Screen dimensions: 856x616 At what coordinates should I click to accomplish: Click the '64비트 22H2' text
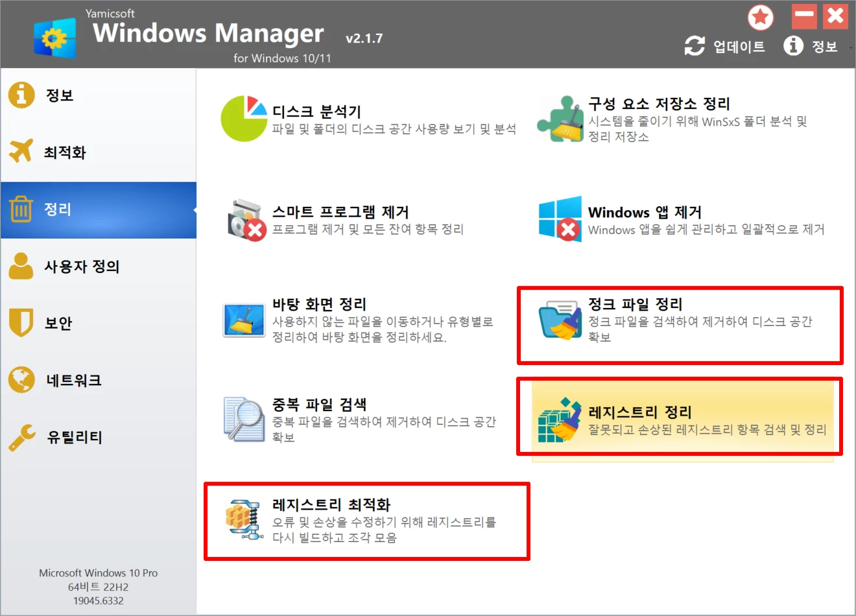(99, 587)
